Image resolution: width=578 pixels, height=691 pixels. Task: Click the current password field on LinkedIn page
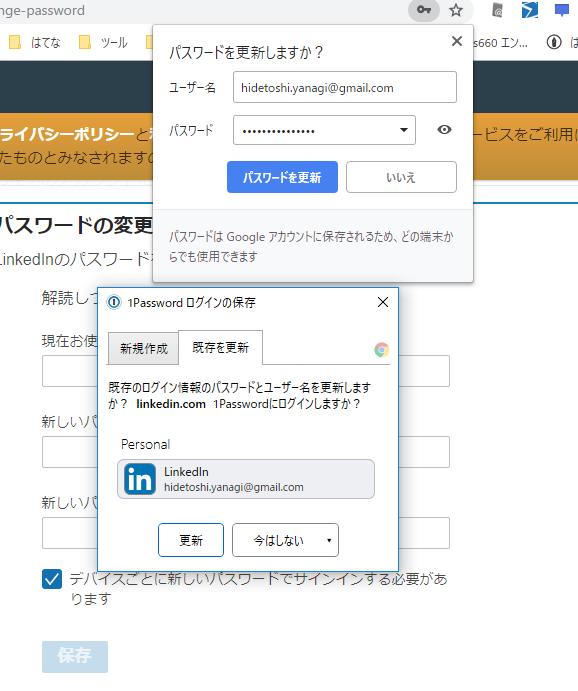[246, 371]
